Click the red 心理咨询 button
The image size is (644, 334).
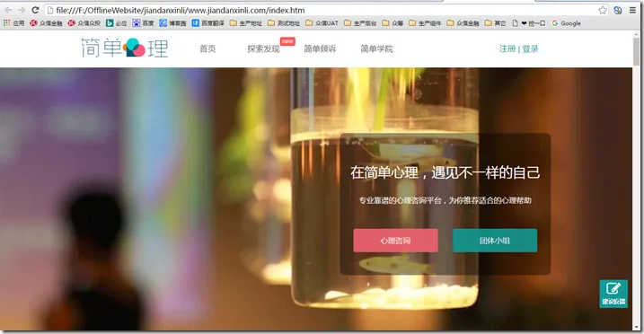[395, 241]
